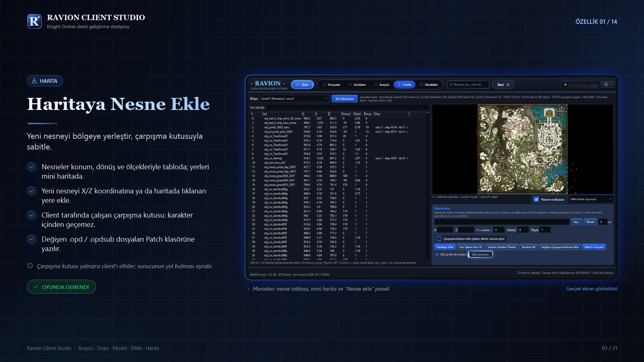Screen dimensions: 644x362
Task: Sort by the Ad column header
Action: tap(282, 114)
